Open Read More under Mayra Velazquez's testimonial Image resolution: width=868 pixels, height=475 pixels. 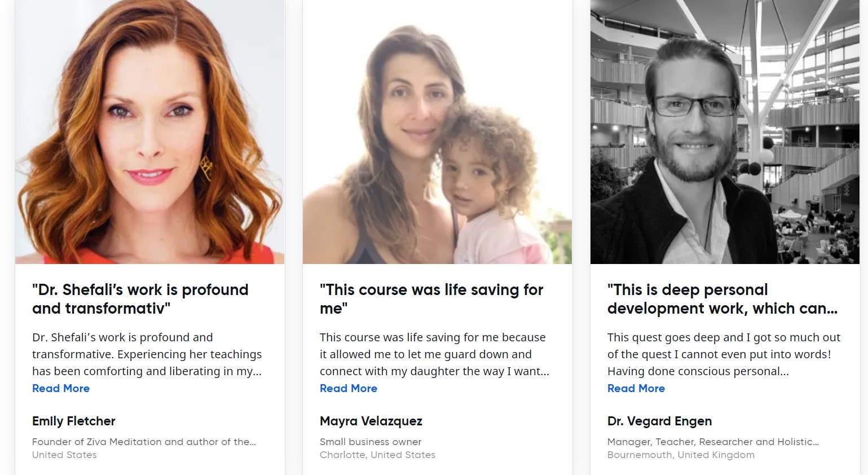point(348,388)
